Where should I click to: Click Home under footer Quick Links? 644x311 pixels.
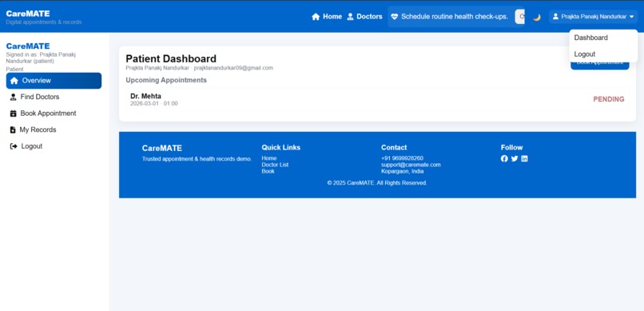click(x=269, y=158)
